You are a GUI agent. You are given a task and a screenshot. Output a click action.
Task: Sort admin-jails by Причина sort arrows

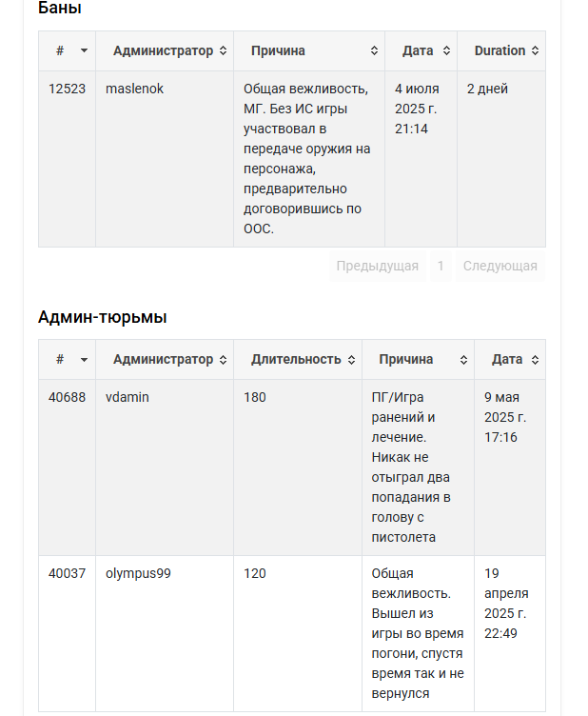click(x=463, y=360)
